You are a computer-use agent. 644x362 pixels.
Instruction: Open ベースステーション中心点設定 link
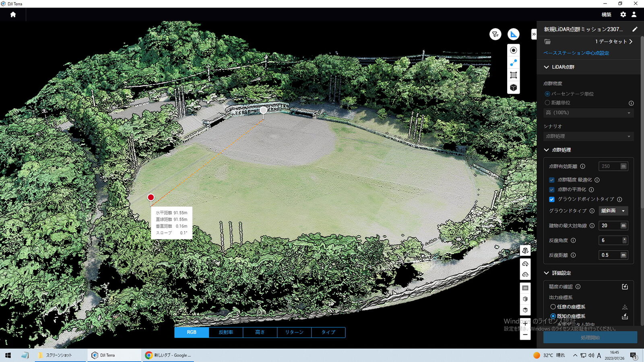(576, 53)
